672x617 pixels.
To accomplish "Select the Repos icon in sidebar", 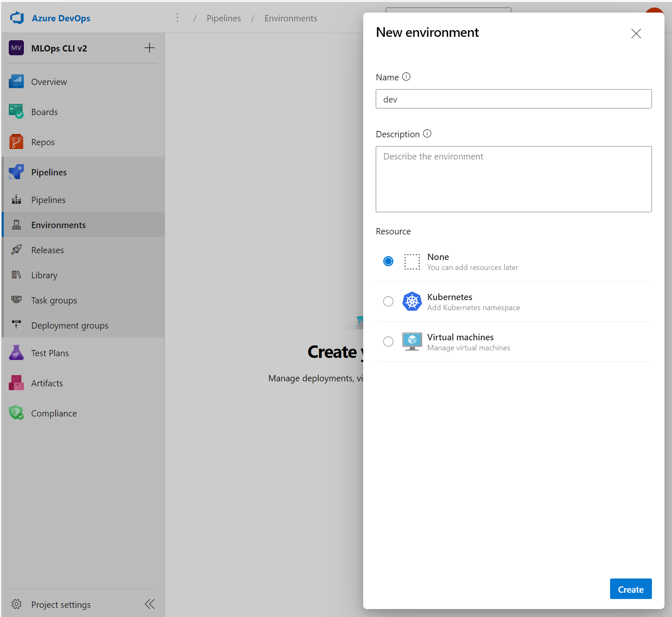I will (16, 141).
